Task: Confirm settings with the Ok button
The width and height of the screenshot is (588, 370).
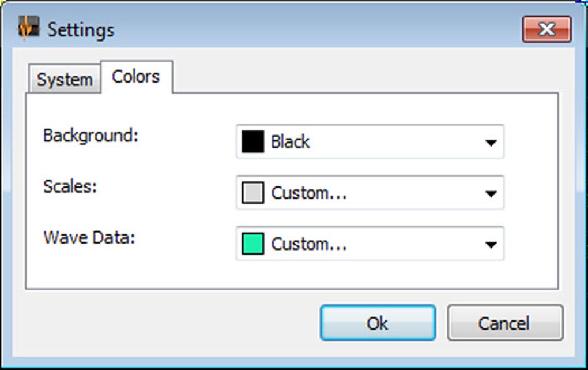Action: coord(378,323)
